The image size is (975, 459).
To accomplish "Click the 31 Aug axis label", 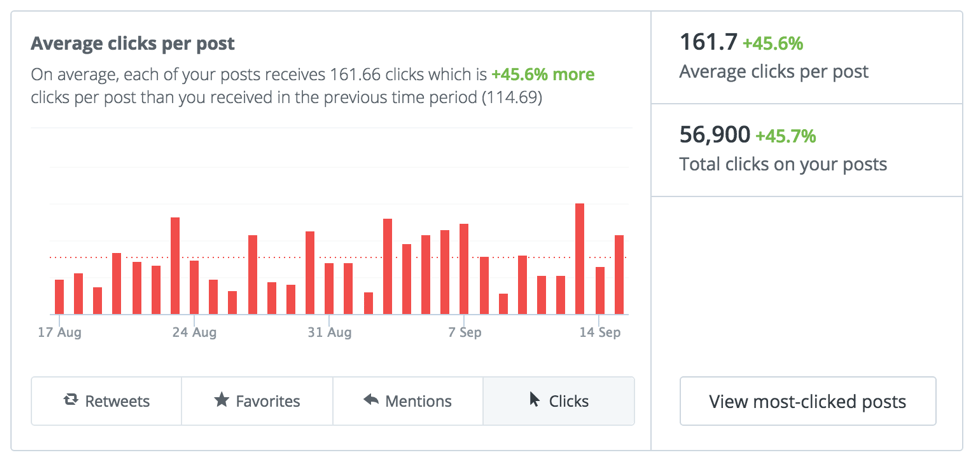I will point(330,333).
